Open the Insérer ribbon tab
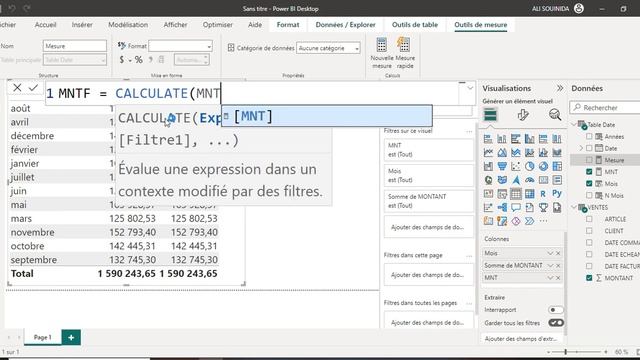This screenshot has width=640, height=360. [82, 24]
